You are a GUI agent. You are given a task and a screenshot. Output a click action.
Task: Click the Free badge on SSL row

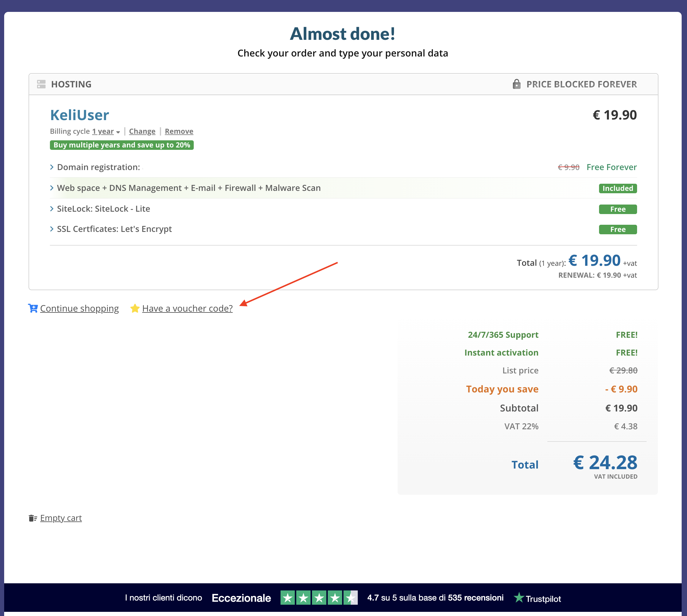click(618, 230)
